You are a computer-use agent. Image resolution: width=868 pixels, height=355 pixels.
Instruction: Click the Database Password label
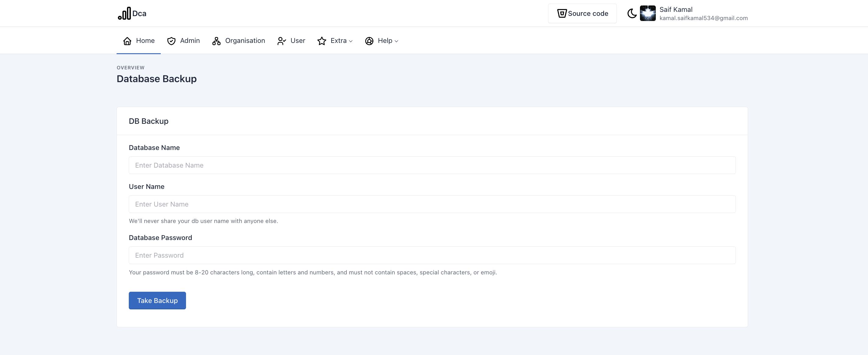click(160, 238)
